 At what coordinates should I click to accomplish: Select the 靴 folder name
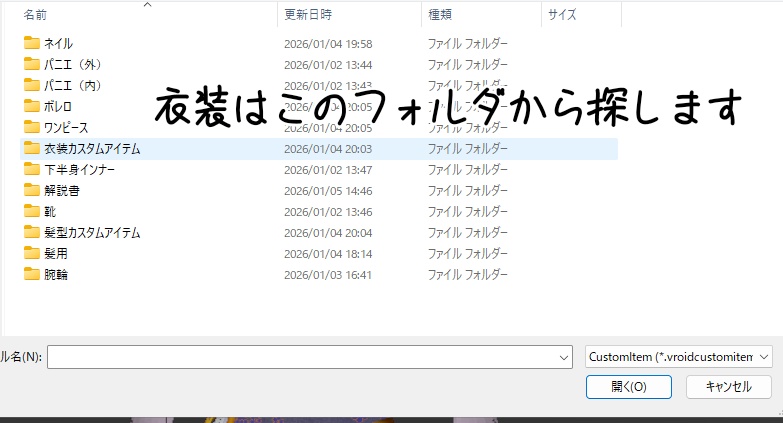50,211
